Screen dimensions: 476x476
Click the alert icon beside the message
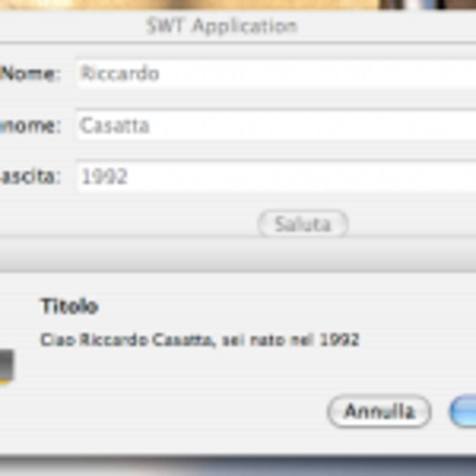point(6,367)
